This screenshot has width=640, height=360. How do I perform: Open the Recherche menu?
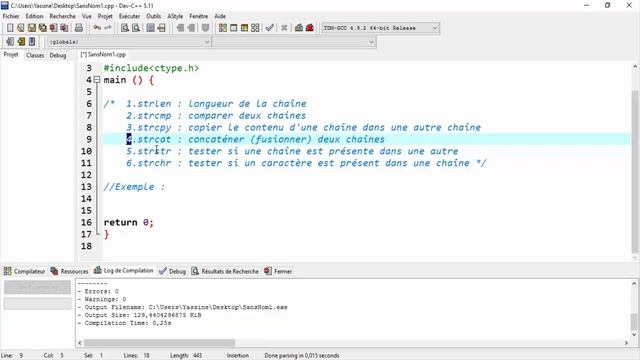62,16
